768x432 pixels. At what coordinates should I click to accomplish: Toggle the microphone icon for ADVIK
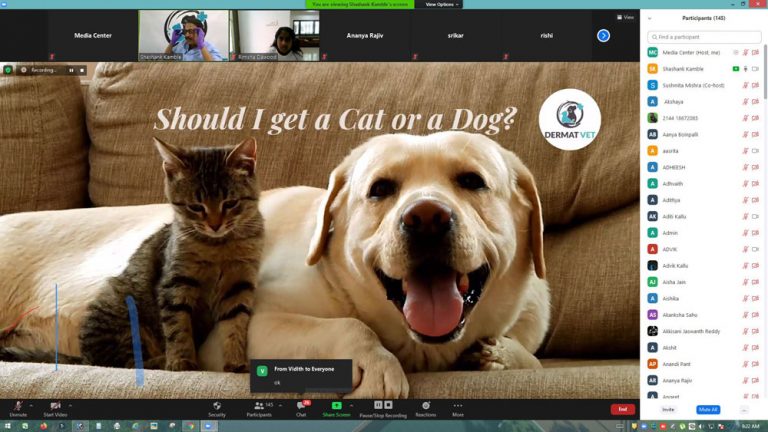coord(745,249)
